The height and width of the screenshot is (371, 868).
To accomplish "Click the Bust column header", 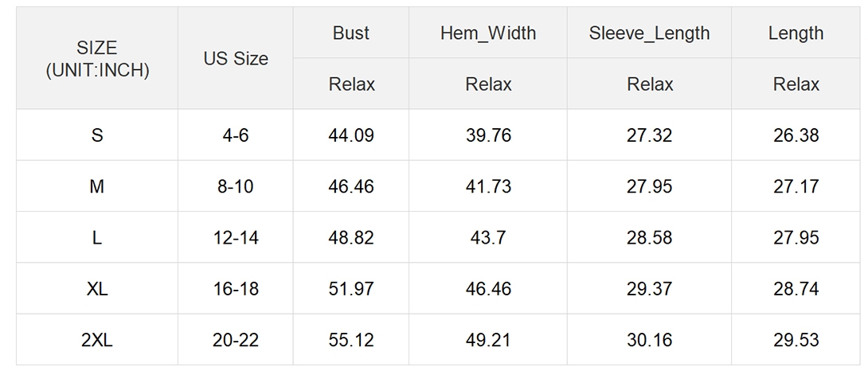I will (351, 33).
